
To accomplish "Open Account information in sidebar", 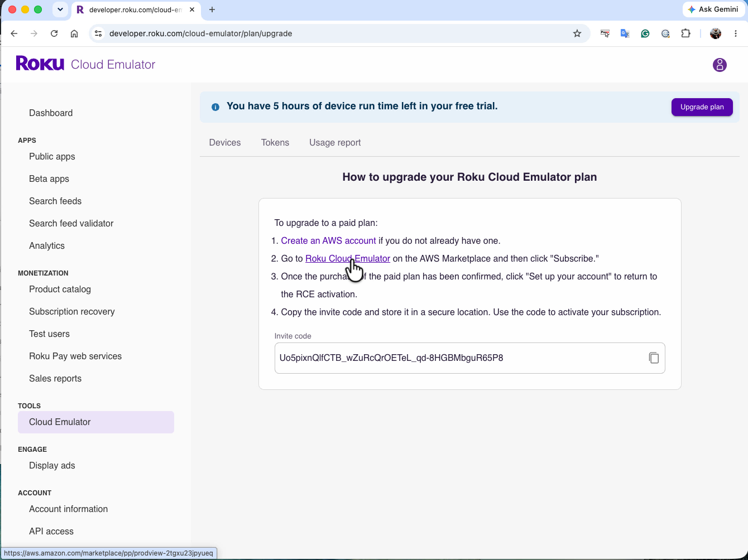I will pos(68,509).
